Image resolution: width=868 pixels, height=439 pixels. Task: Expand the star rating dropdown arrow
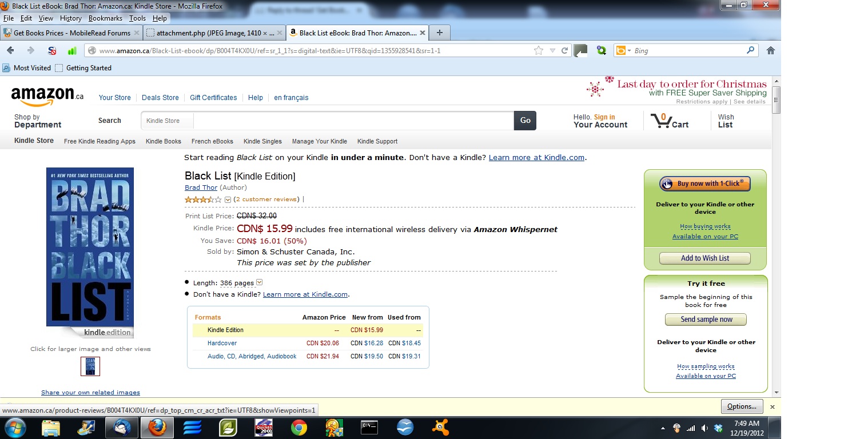pyautogui.click(x=228, y=199)
